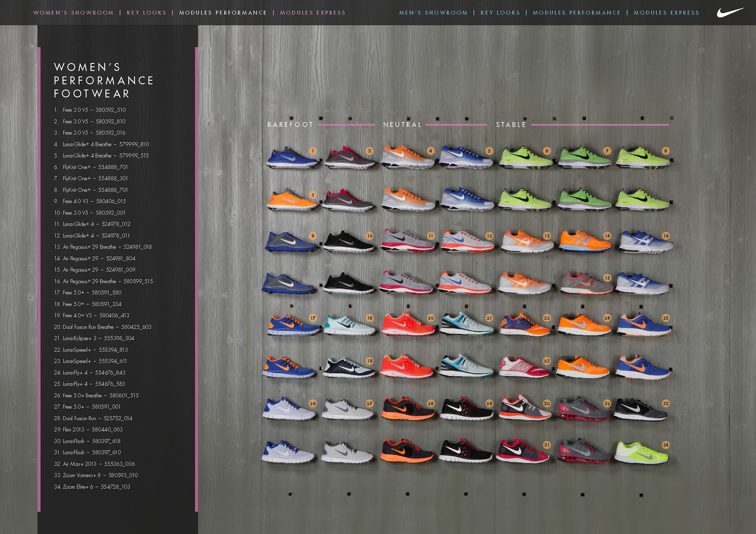The height and width of the screenshot is (534, 756).
Task: Click number badge 8 on green shoe
Action: coord(665,151)
